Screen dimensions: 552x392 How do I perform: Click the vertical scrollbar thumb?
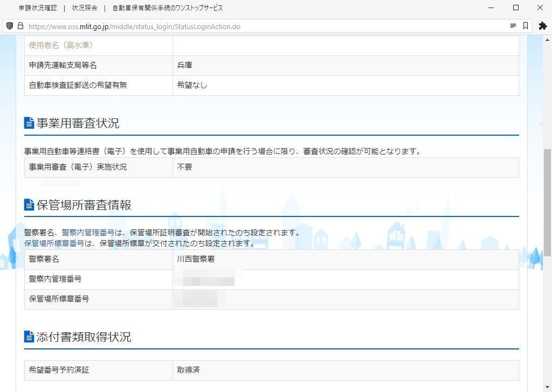(548, 202)
